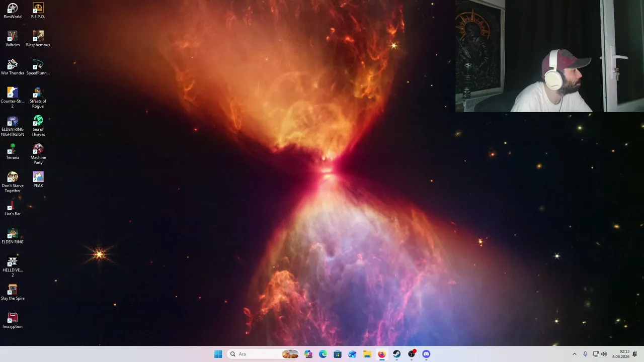Click the volume speaker tray icon

604,354
